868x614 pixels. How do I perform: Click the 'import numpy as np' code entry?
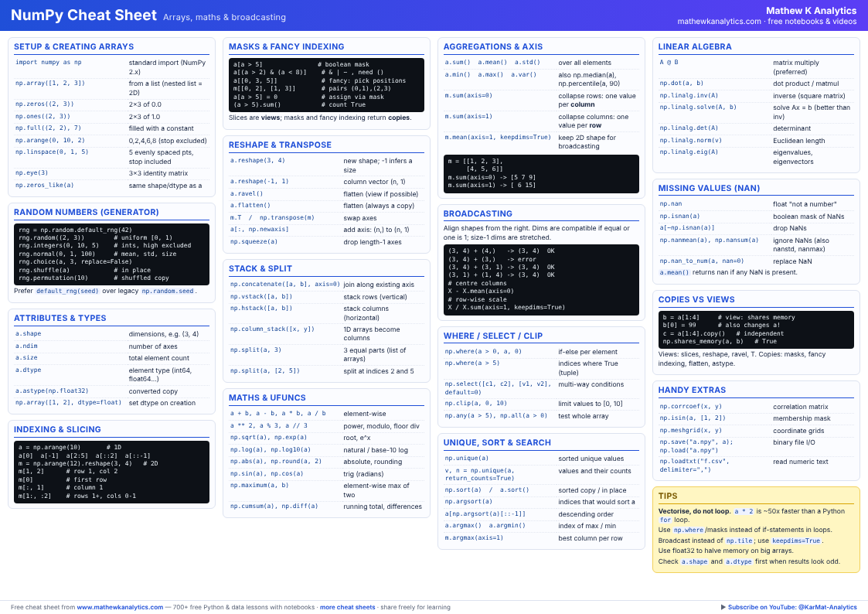pos(48,63)
